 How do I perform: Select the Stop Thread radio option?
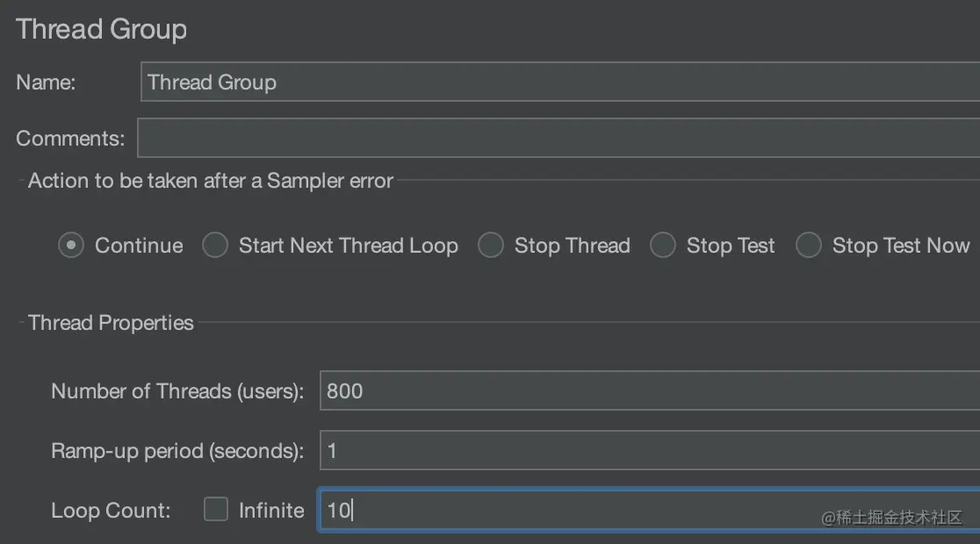491,245
